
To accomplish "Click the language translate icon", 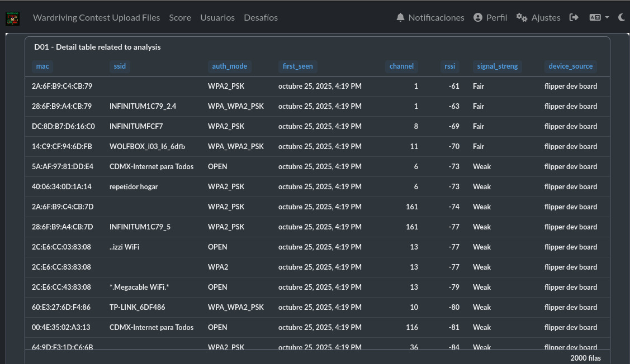I will tap(595, 17).
